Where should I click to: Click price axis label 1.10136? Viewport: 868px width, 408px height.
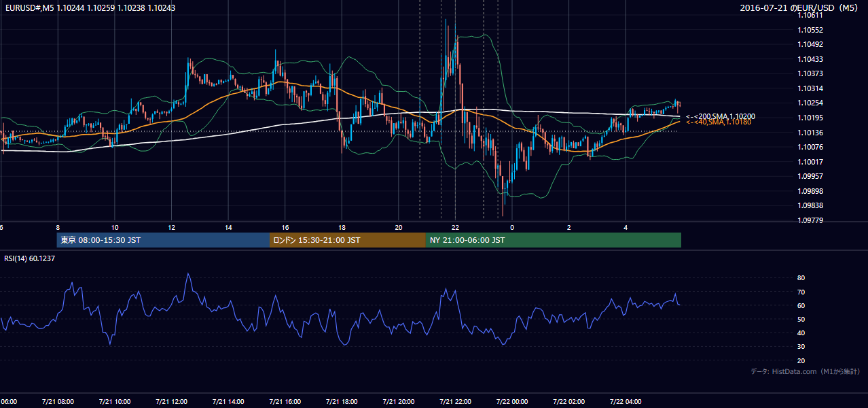tap(811, 132)
